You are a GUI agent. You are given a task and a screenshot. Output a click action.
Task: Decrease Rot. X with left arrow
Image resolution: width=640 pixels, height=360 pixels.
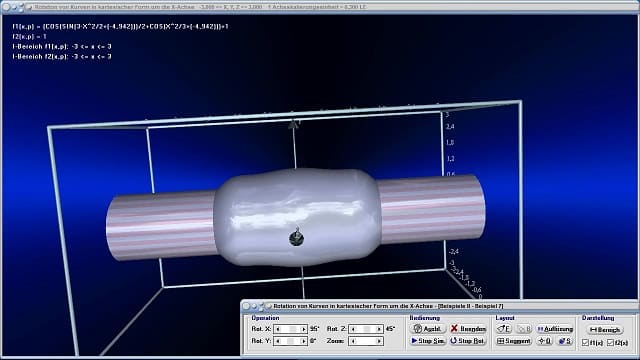click(278, 329)
